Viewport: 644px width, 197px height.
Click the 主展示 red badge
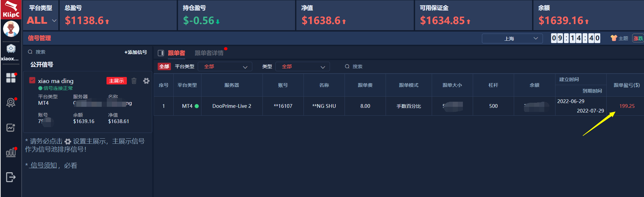click(x=117, y=81)
